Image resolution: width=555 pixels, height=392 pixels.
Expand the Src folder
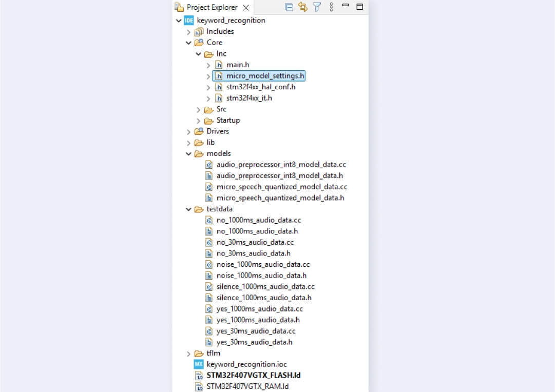(x=199, y=109)
